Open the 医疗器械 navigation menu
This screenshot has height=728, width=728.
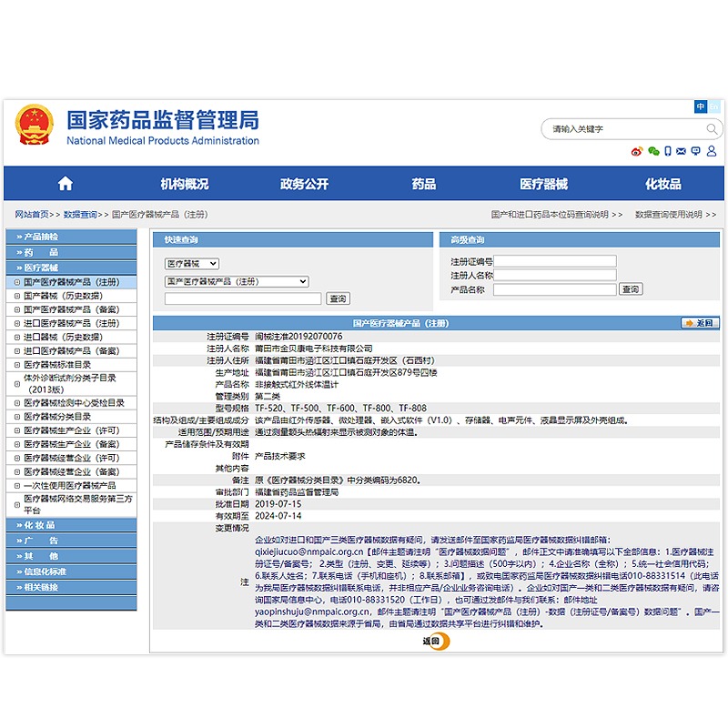(x=543, y=184)
